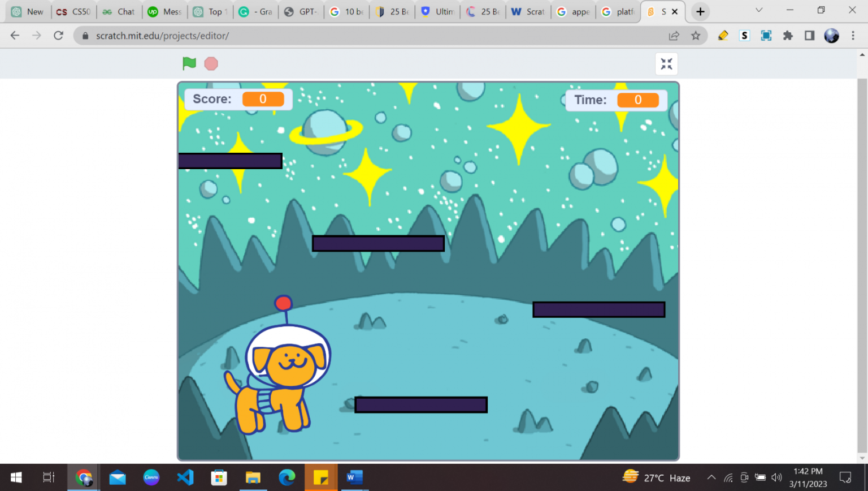This screenshot has height=491, width=868.
Task: Open a new tab with the plus button
Action: coord(700,11)
